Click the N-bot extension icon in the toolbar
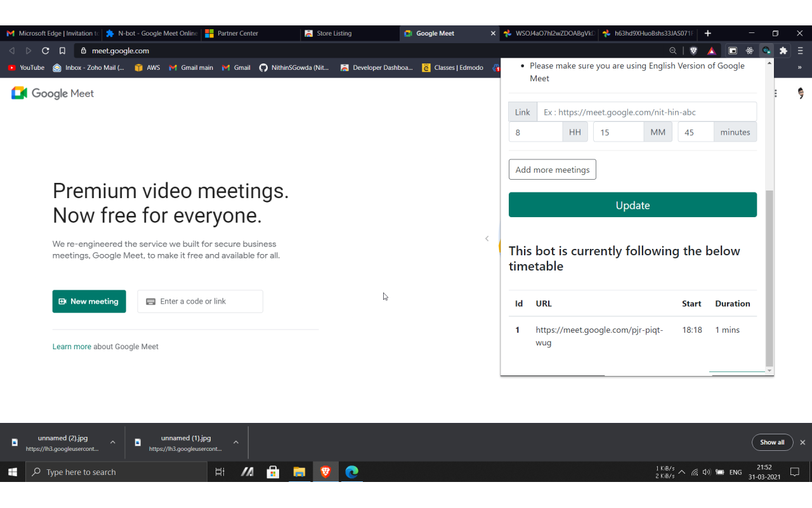812x508 pixels. 767,51
